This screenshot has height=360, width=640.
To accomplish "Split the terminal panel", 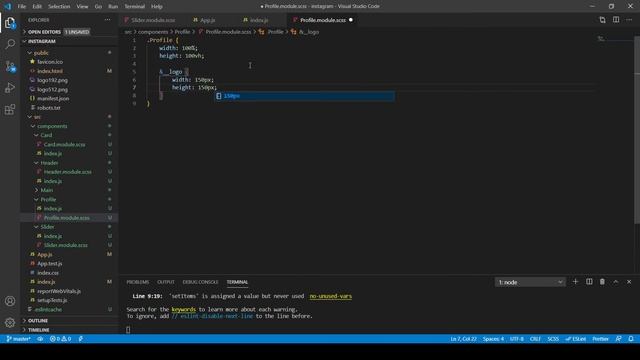I will tap(589, 282).
